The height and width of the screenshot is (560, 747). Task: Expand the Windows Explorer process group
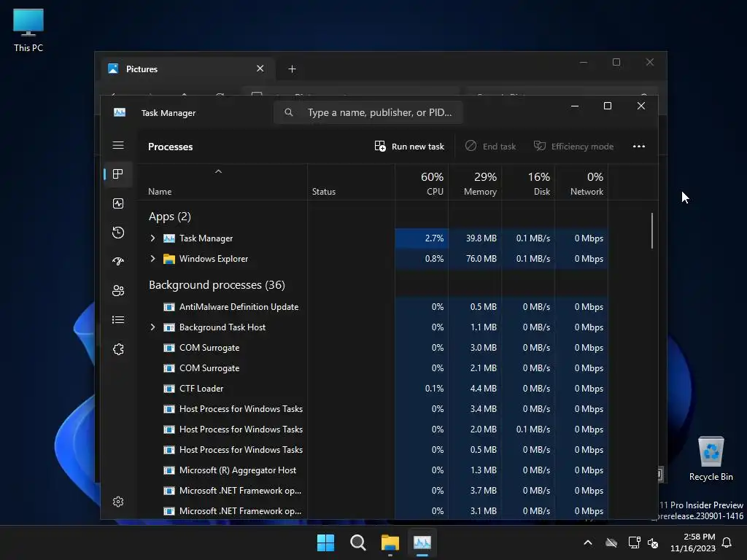(153, 259)
